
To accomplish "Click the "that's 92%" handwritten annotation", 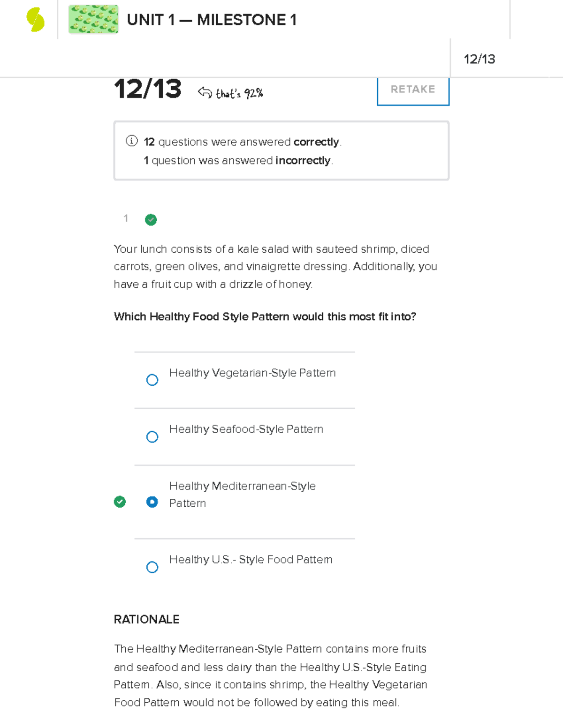I will pos(239,93).
